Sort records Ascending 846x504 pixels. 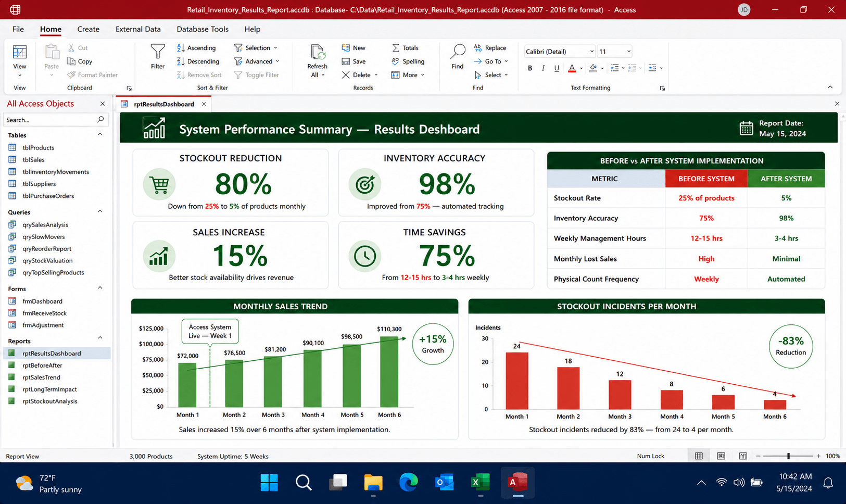[196, 48]
